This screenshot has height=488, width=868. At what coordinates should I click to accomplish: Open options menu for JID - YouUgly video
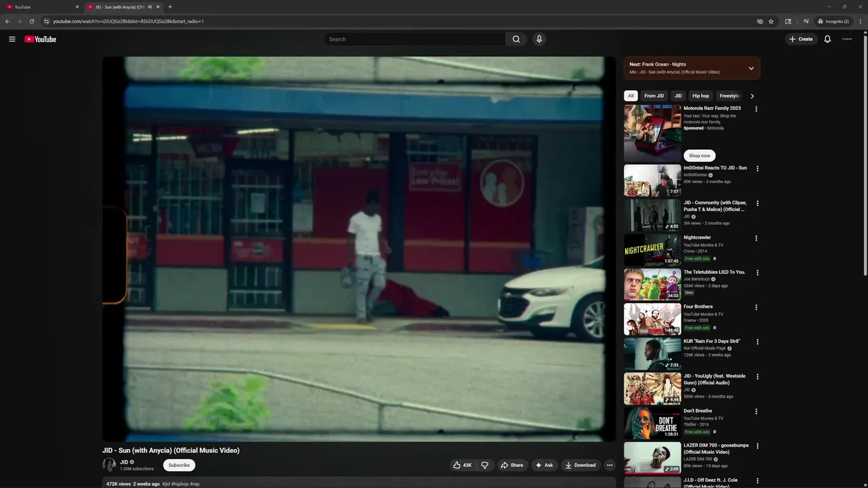(757, 377)
